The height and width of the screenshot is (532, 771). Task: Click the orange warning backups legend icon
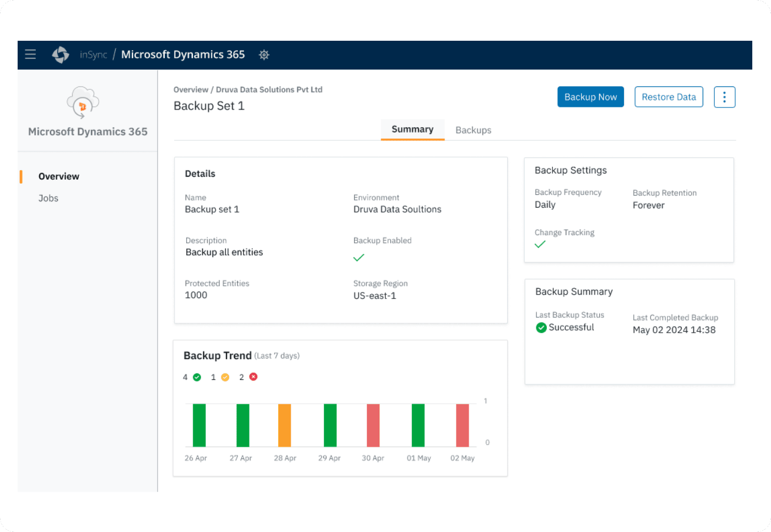(x=225, y=377)
